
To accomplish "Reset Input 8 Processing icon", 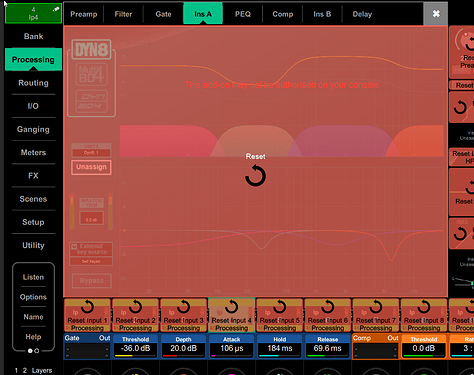I will pos(424,307).
